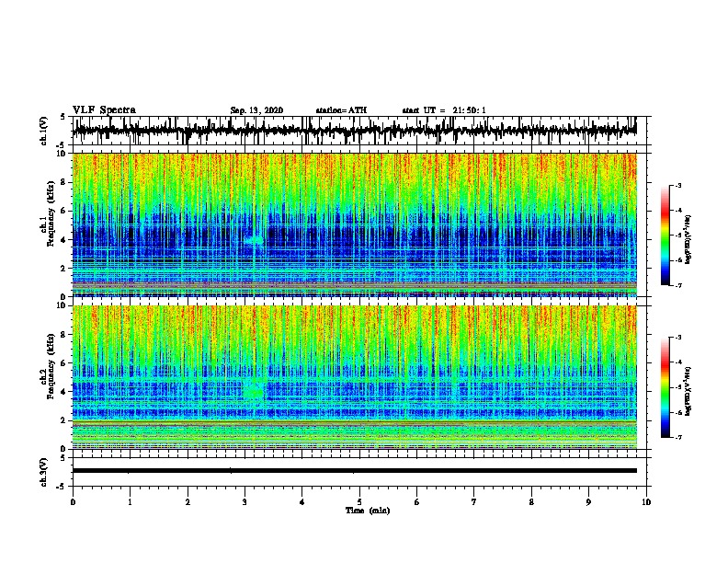Click the ch.1 spectrogram color scale bar
Viewport: 728px width, 563px height.
[x=665, y=236]
